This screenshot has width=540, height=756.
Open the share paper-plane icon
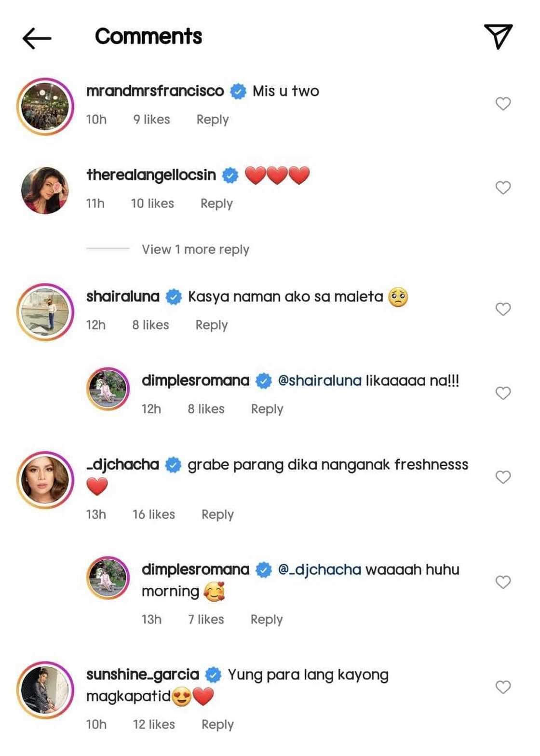498,36
